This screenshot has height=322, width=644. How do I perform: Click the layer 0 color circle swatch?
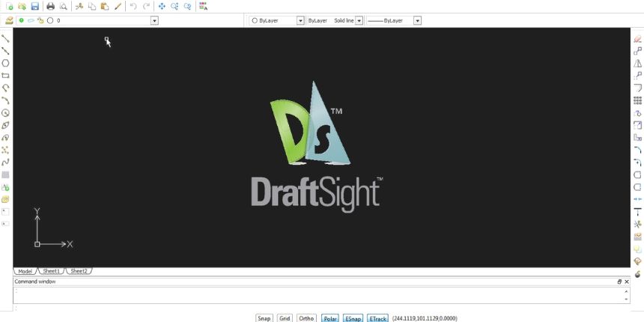pyautogui.click(x=50, y=20)
